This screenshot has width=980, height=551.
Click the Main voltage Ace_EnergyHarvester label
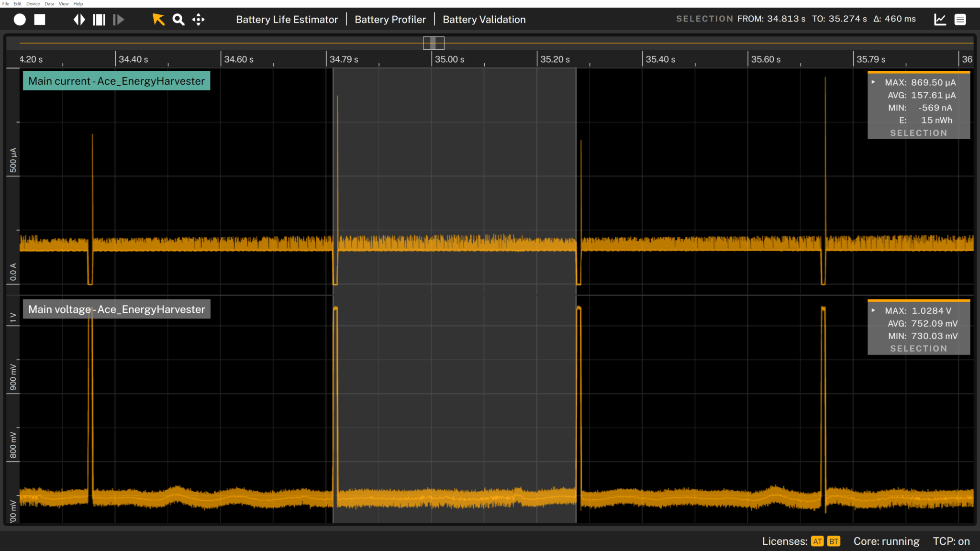(x=116, y=309)
